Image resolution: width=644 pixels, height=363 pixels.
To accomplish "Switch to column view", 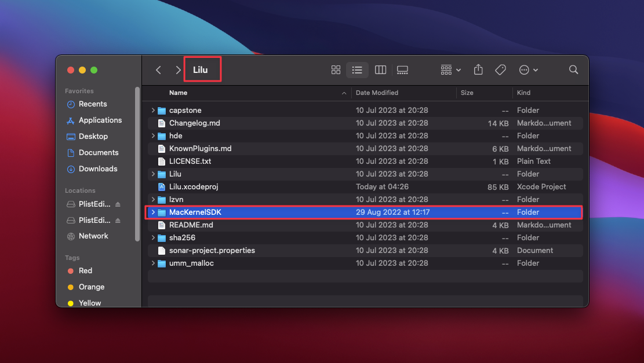I will tap(380, 70).
